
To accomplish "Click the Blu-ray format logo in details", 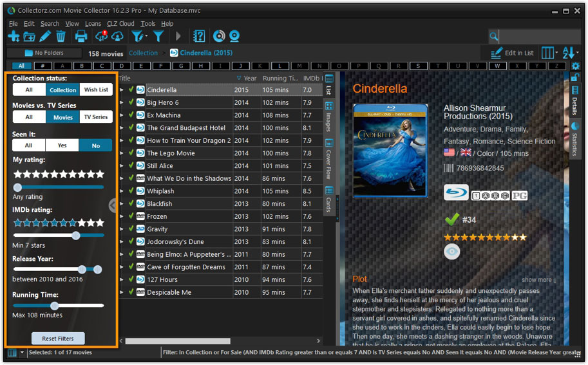I will pyautogui.click(x=456, y=192).
